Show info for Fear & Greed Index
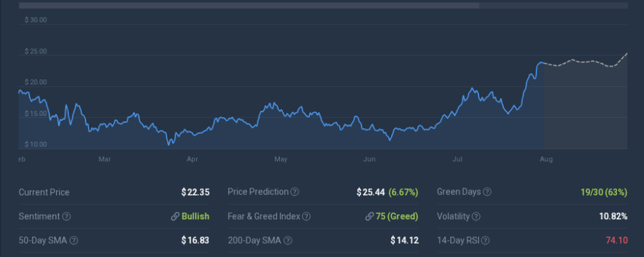644x257 pixels. tap(306, 216)
